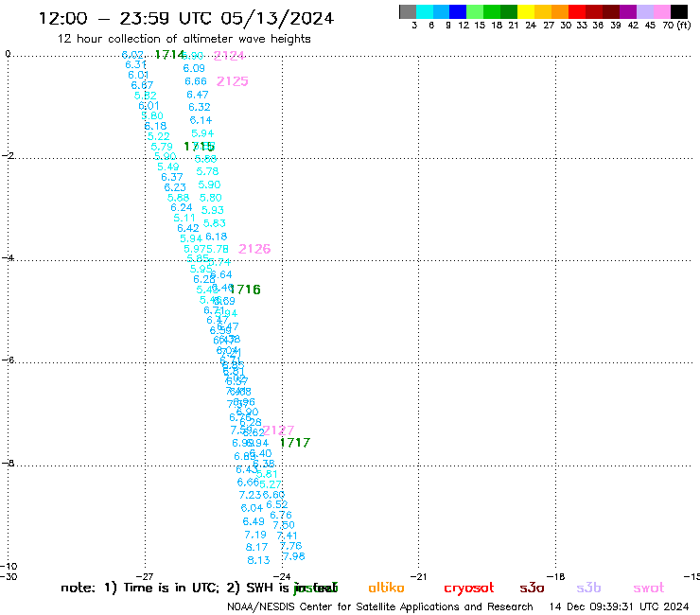Click the wave height value 6.42

(x=188, y=228)
